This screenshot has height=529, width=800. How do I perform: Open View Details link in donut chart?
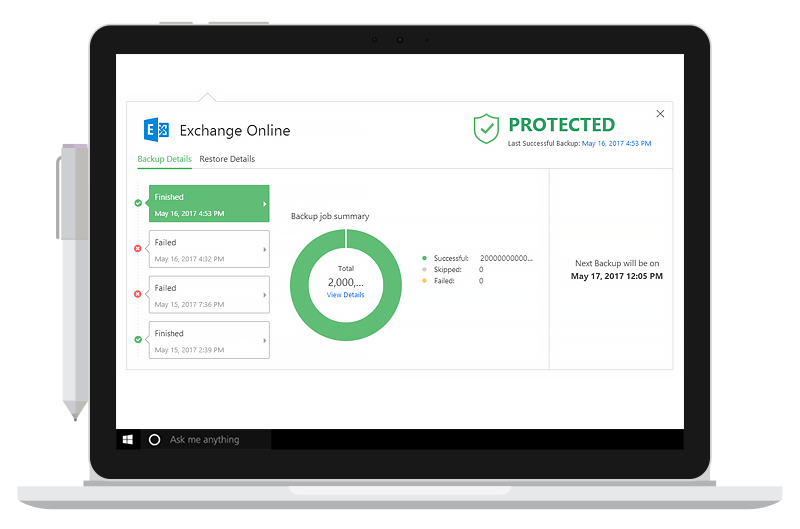(x=345, y=295)
